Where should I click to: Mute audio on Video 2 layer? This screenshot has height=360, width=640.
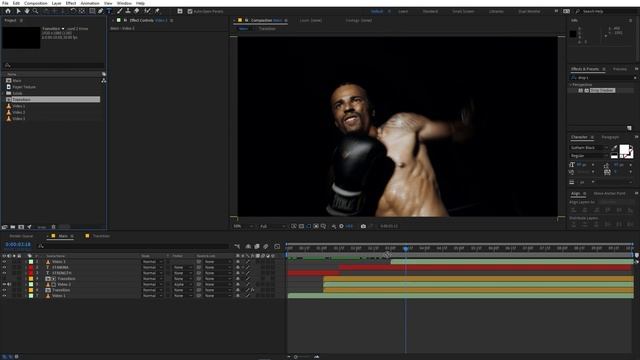pos(9,284)
